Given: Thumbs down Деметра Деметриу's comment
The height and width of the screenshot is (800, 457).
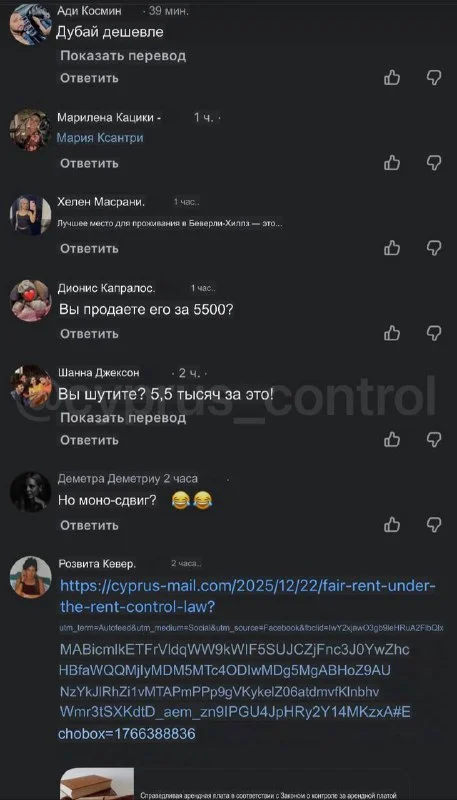Looking at the screenshot, I should point(434,525).
